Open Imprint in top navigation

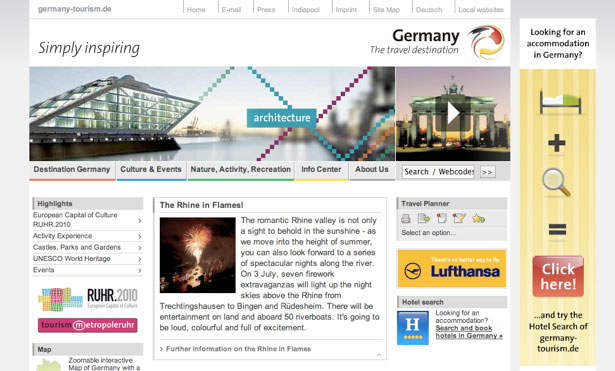[346, 10]
